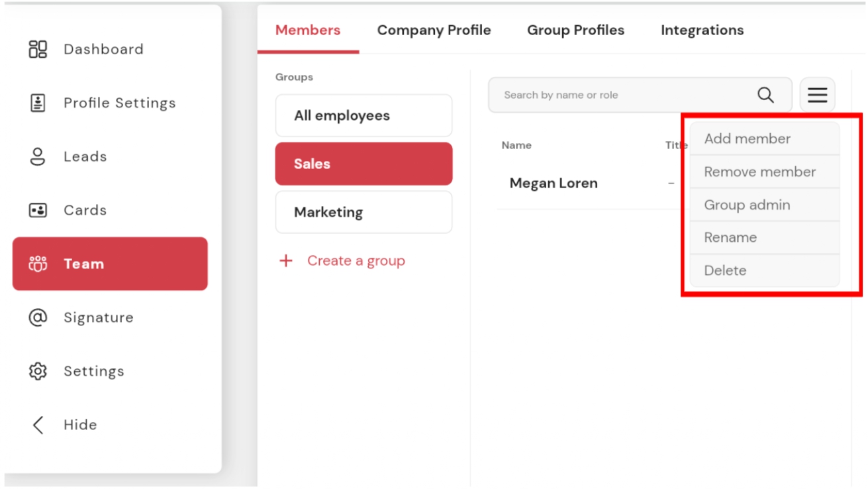Image resolution: width=868 pixels, height=489 pixels.
Task: Open the Group Profiles tab
Action: click(575, 30)
